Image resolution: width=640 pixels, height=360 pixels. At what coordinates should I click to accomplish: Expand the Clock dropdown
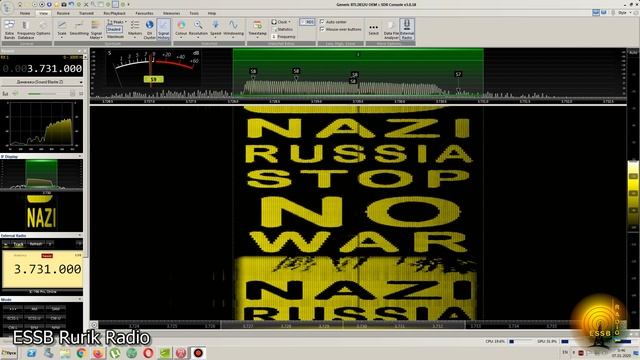(281, 22)
